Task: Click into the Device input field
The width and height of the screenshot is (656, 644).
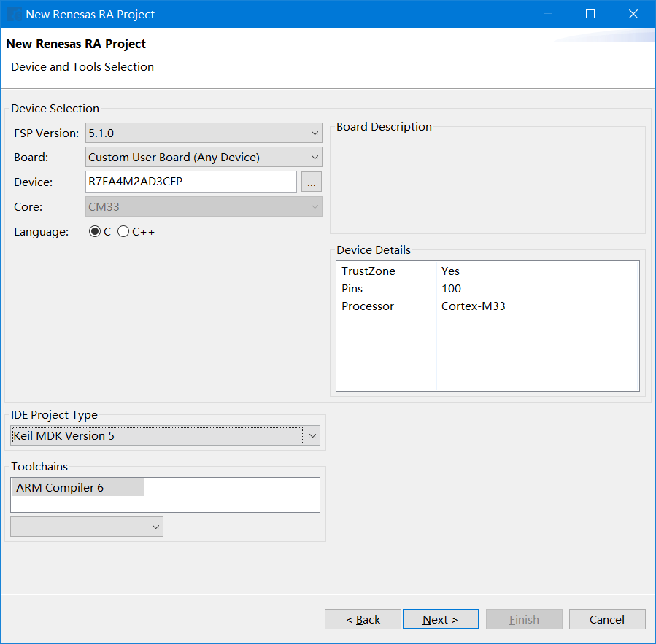Action: (191, 182)
